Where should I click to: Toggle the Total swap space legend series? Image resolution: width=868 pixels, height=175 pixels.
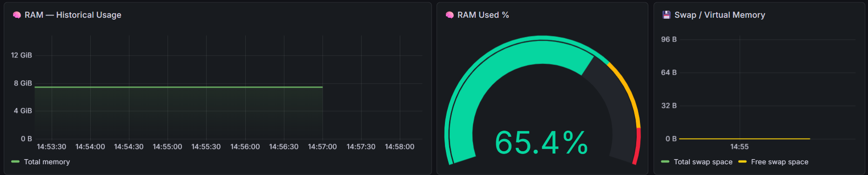pos(703,162)
